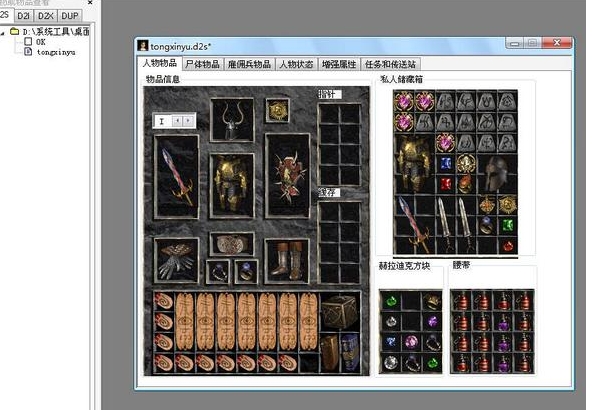Screen dimensions: 594x410
Task: Click the previous weapon set arrow
Action: (177, 121)
